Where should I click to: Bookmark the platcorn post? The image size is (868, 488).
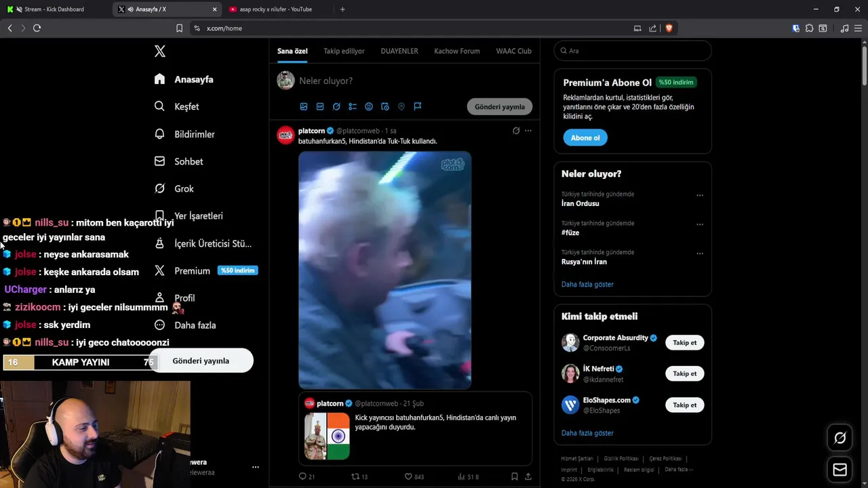click(x=514, y=476)
